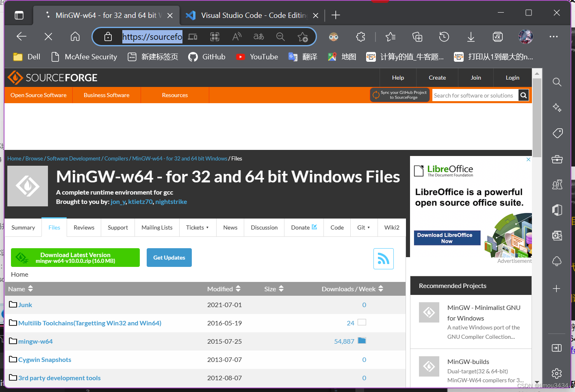Click the translate icon in the address bar
Viewport: 575px width, 392px height.
[x=259, y=37]
